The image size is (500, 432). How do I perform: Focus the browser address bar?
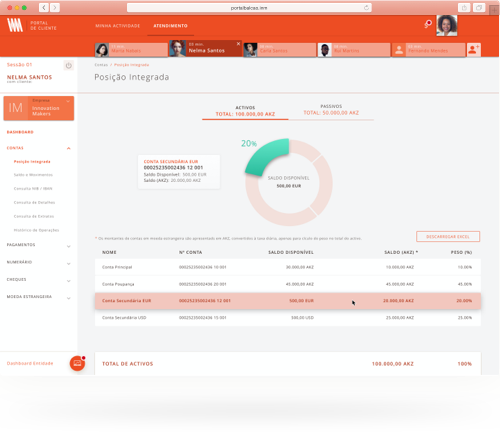(249, 8)
